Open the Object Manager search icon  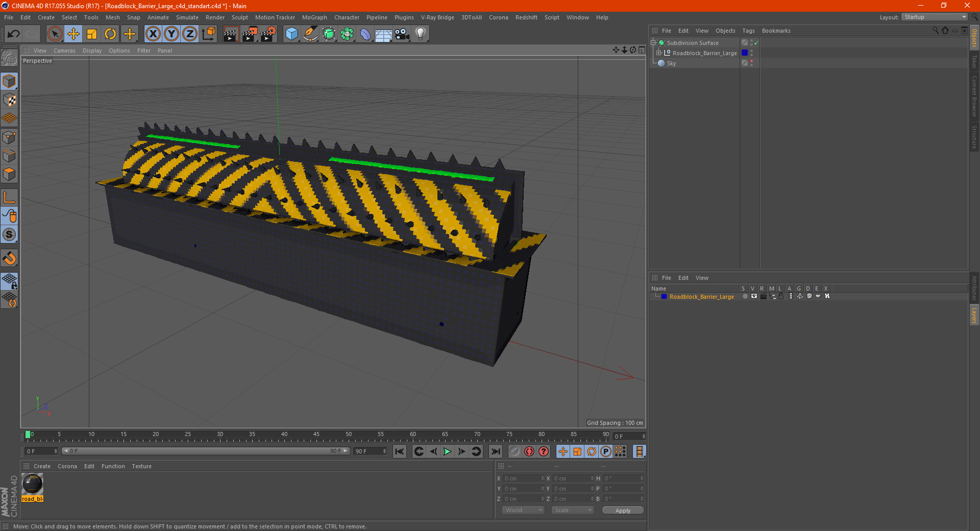(x=936, y=31)
